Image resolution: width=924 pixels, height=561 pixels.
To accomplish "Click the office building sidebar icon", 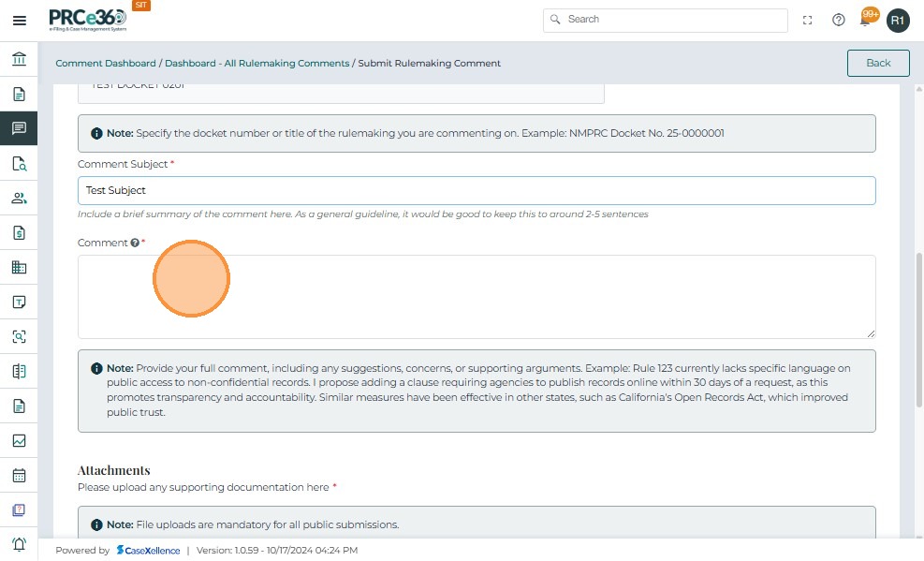I will (x=19, y=267).
